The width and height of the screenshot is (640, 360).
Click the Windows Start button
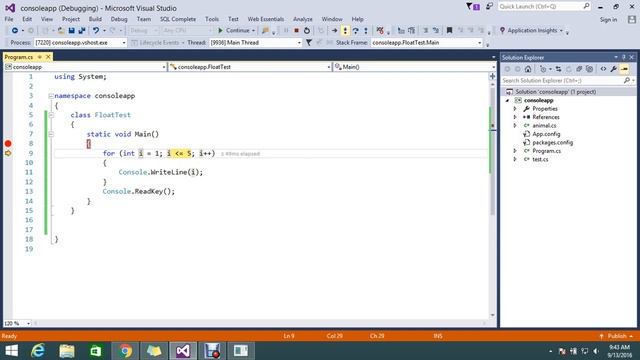[11, 351]
